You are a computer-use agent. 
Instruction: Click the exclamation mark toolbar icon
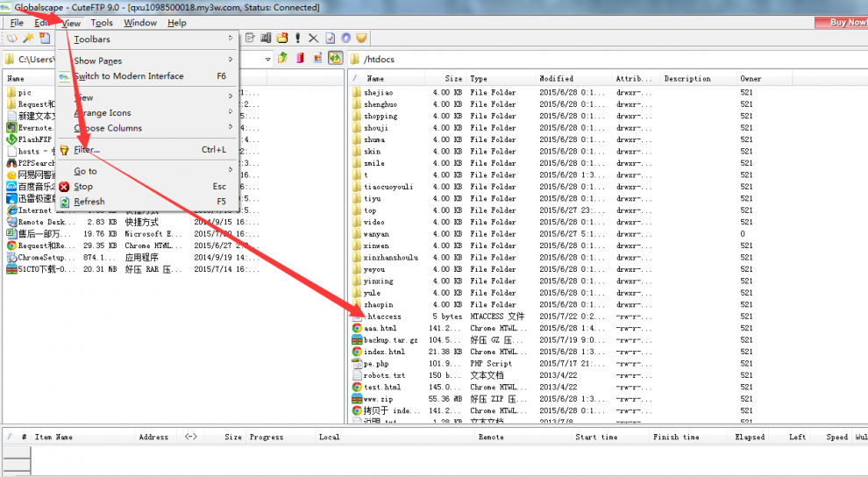pos(298,39)
